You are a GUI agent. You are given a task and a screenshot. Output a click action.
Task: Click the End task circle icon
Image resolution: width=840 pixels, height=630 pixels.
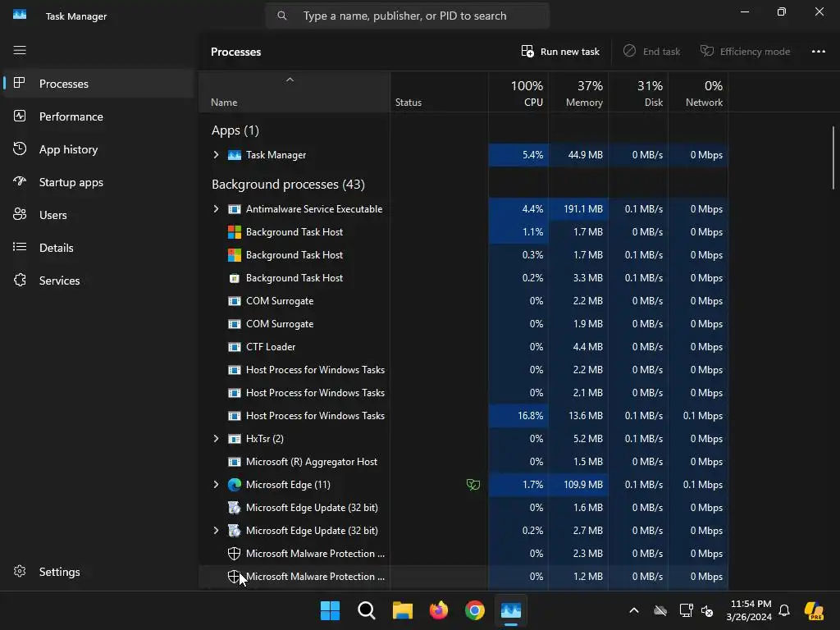(629, 51)
